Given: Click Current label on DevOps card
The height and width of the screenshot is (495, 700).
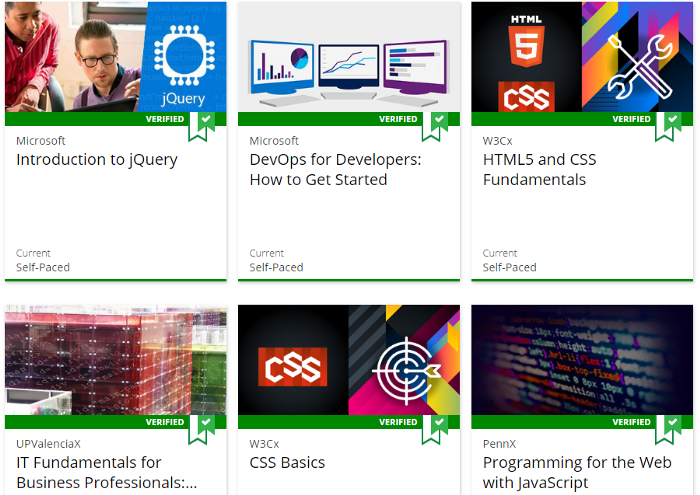Looking at the screenshot, I should [x=267, y=254].
